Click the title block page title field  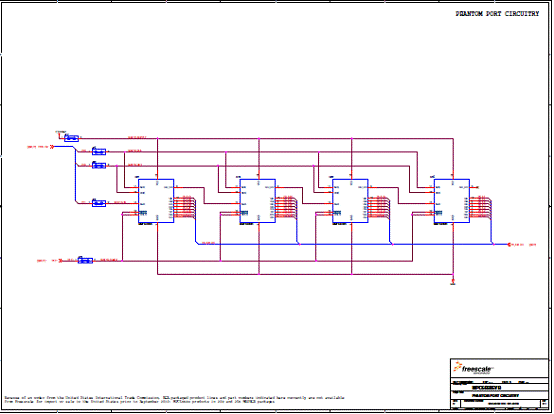coord(495,396)
